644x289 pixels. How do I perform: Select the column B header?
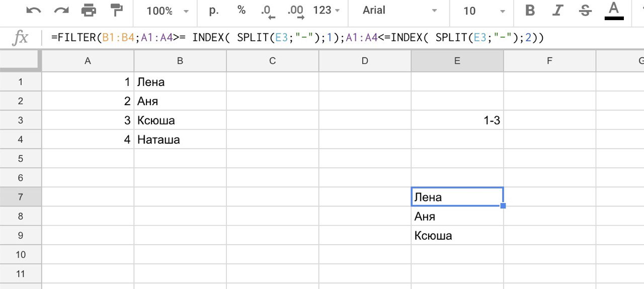pos(180,61)
